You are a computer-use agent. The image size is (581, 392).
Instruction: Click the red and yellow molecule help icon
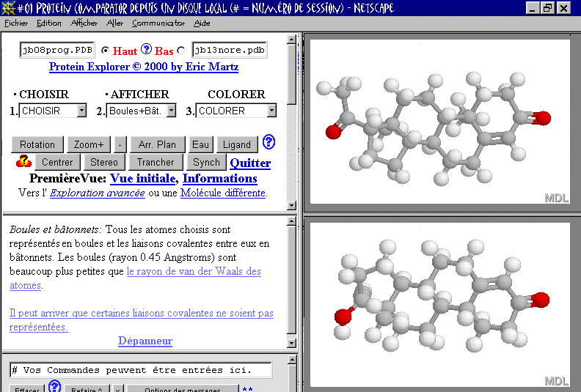[23, 161]
